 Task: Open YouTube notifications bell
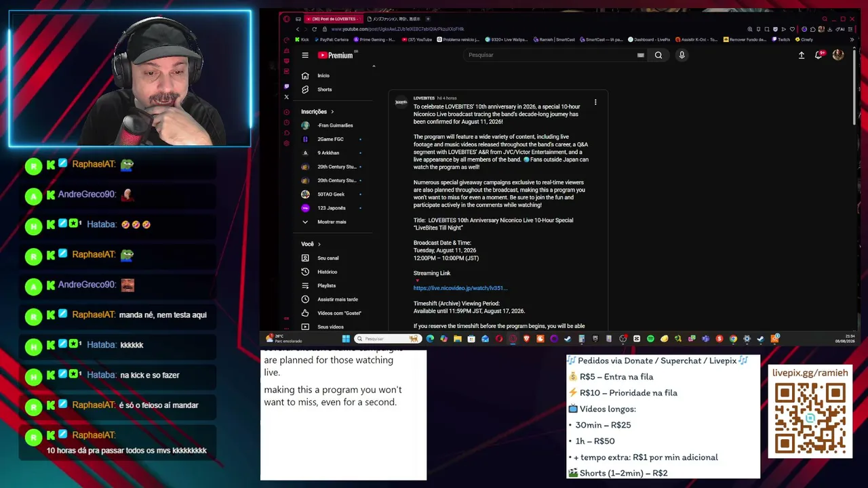coord(819,54)
